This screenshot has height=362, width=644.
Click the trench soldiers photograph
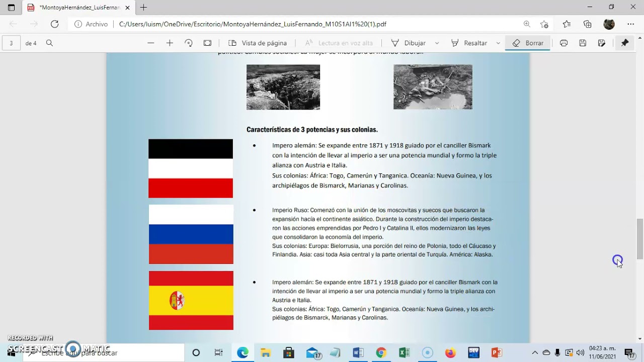click(x=283, y=87)
